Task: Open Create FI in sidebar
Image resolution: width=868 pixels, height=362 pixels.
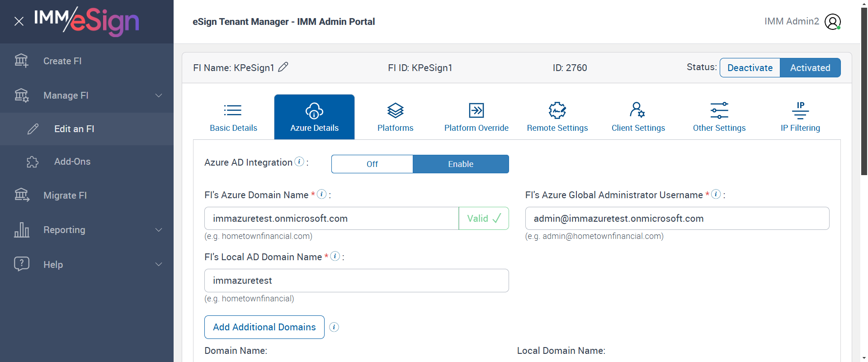Action: pos(62,61)
